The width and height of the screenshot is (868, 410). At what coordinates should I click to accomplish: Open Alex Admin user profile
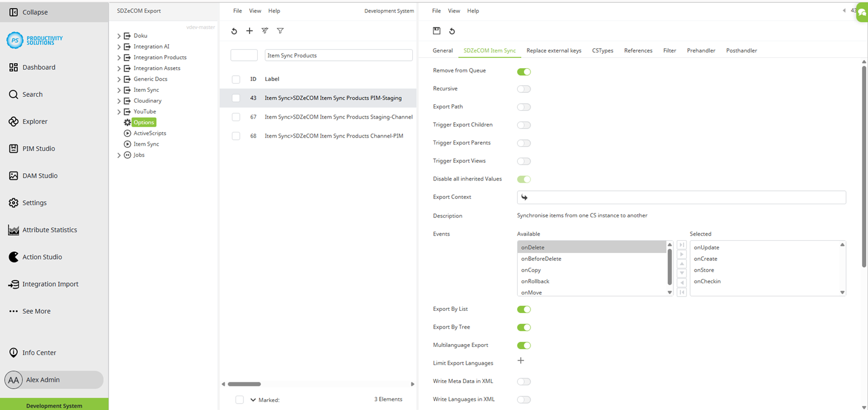pyautogui.click(x=54, y=380)
